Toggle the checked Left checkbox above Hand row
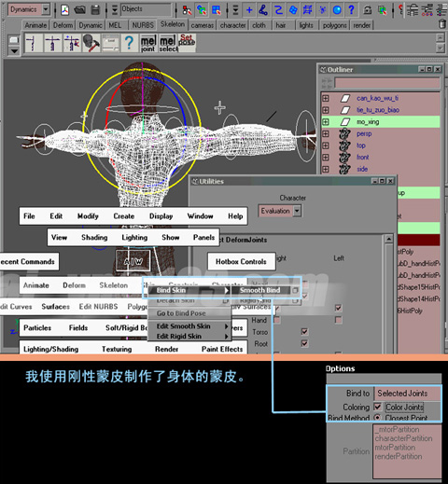448x484 pixels. (x=338, y=308)
